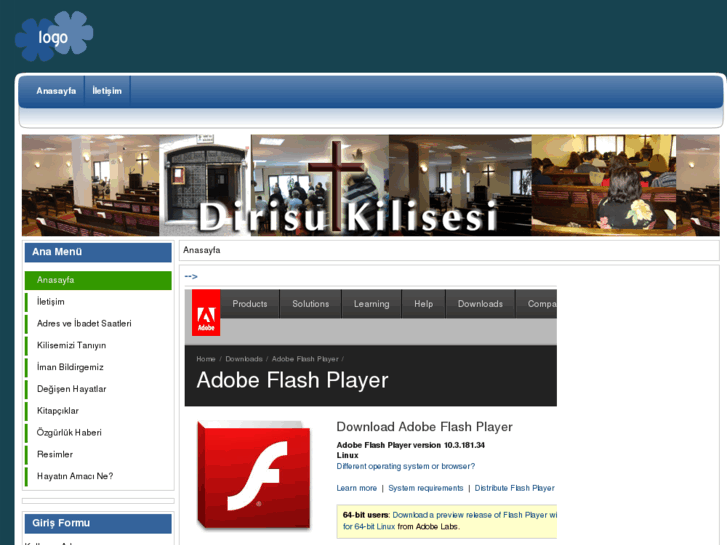Click the partially visible Company tab

536,304
